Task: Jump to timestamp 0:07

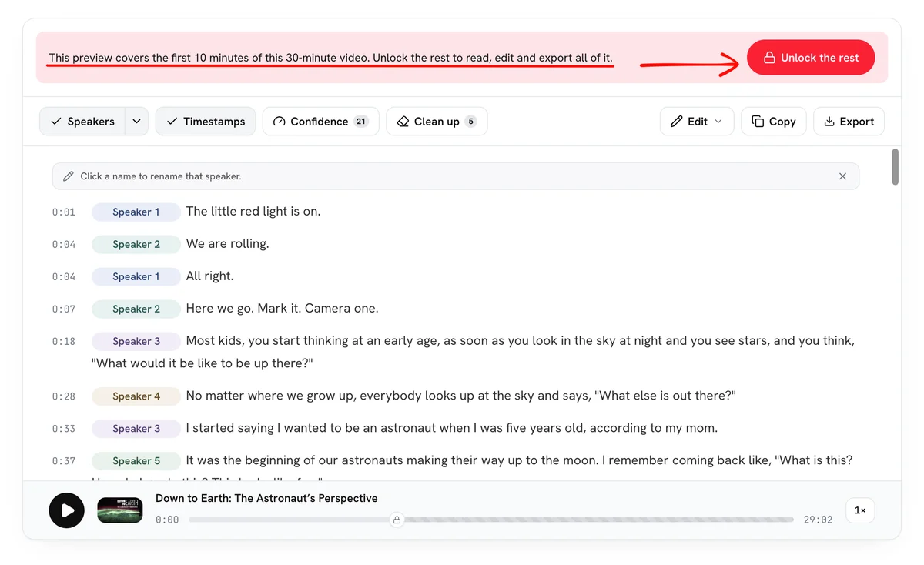Action: pos(64,309)
